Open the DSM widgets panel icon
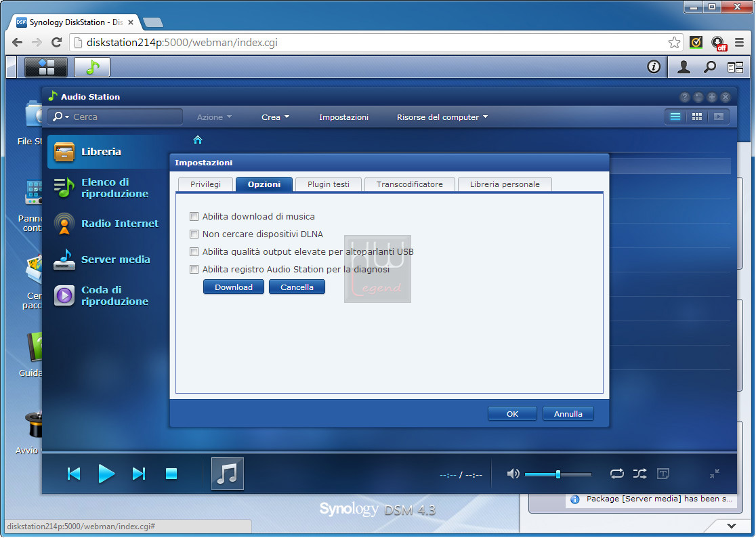The image size is (756, 538). pos(735,67)
